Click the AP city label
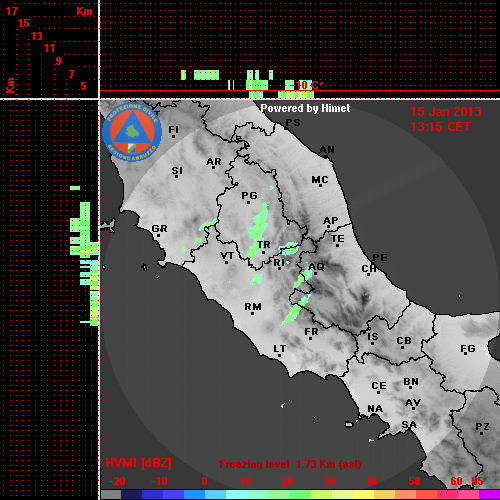This screenshot has height=500, width=500. [x=331, y=221]
